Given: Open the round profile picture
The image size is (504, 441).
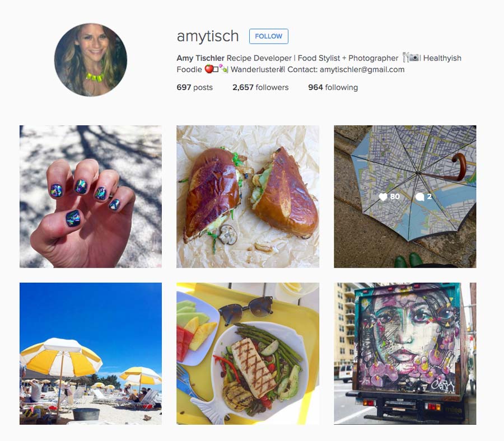Looking at the screenshot, I should coord(91,60).
